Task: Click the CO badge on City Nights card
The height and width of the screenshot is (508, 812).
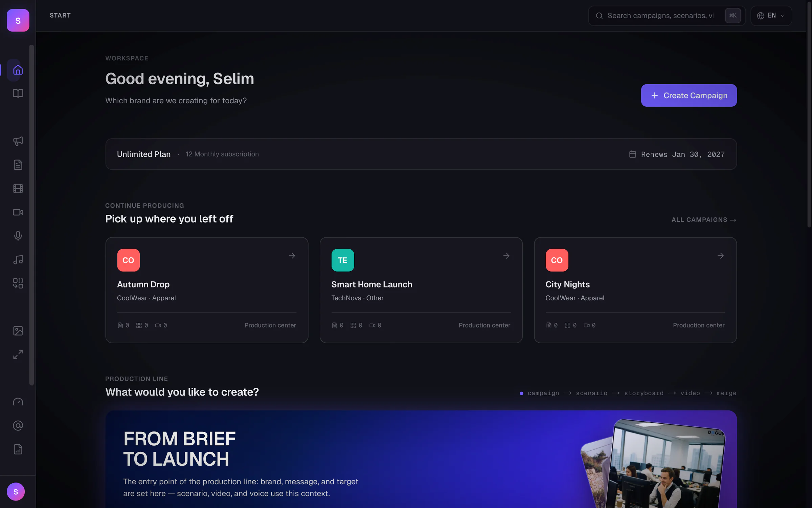Action: coord(557,260)
